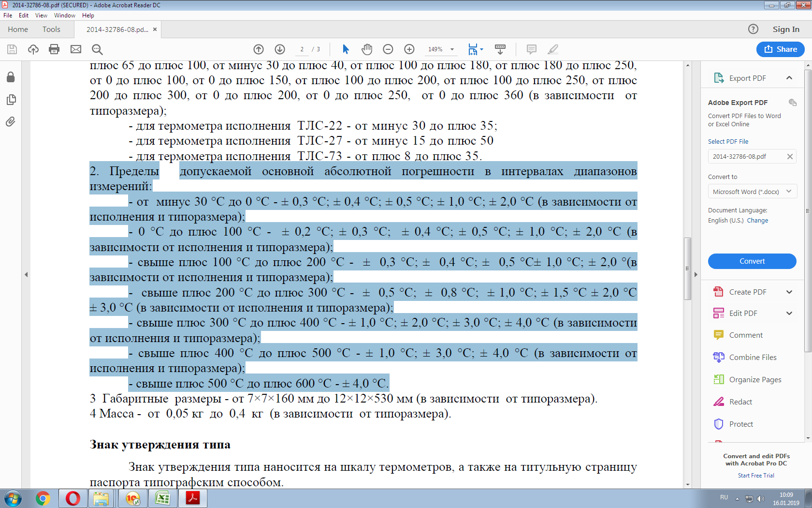Open the Attachments paperclip panel

11,122
